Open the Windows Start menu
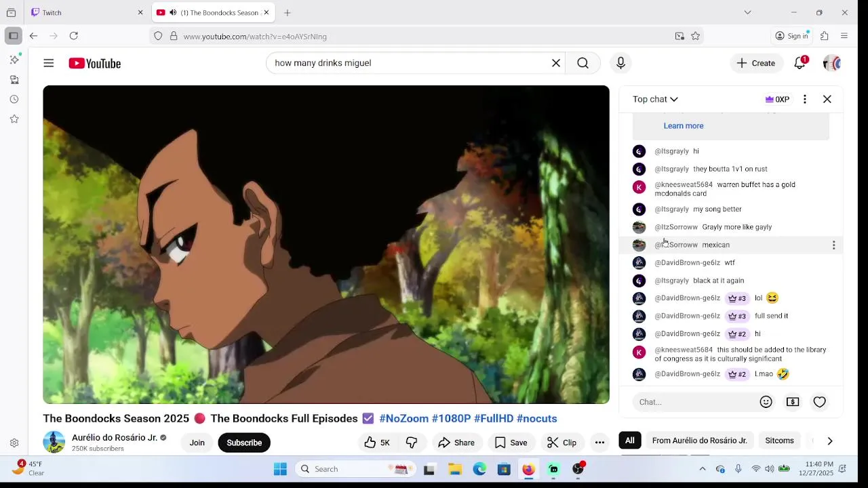868x488 pixels. click(280, 469)
